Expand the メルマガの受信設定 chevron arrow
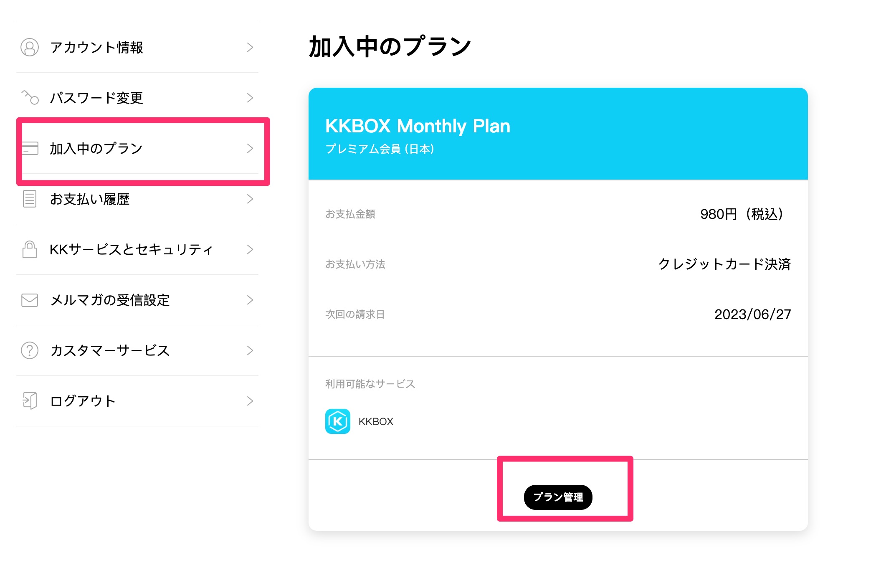 [250, 300]
